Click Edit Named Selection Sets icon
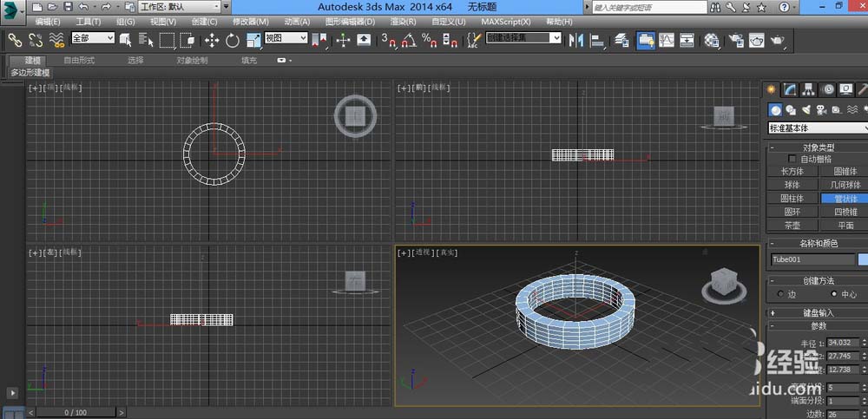868x419 pixels. pyautogui.click(x=474, y=40)
